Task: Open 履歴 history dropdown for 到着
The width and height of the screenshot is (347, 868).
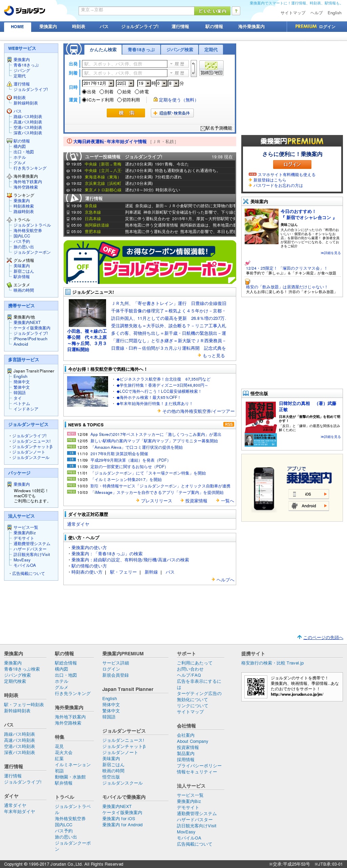Action: 178,73
